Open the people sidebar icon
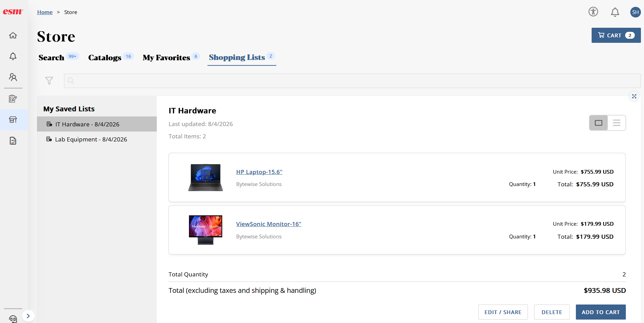Viewport: 644px width, 323px height. point(13,77)
